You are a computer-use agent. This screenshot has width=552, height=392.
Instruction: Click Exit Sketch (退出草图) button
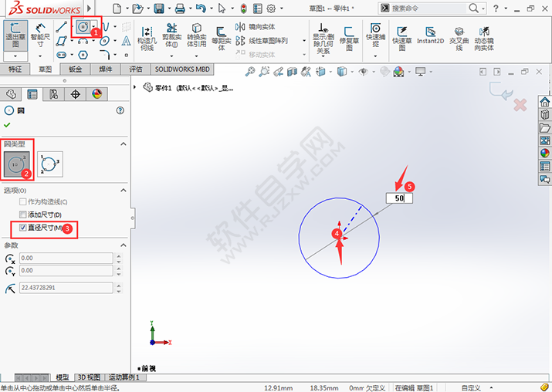coord(15,35)
